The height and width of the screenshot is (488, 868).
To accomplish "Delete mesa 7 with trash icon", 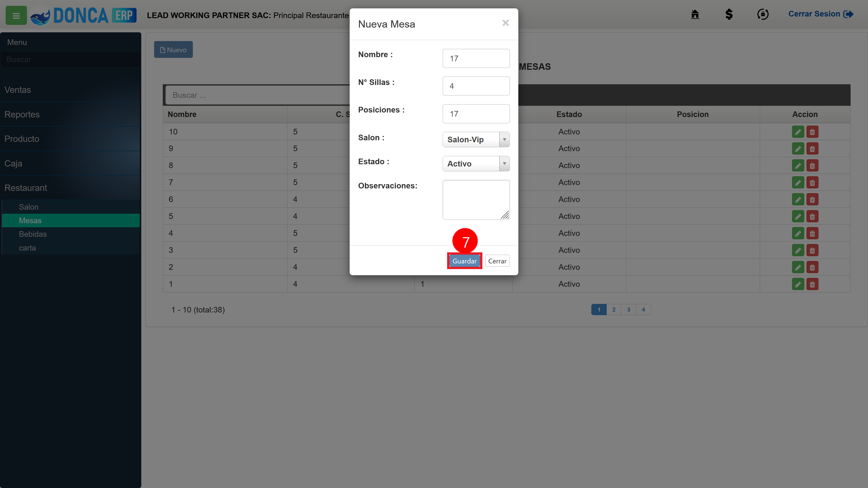I will pyautogui.click(x=812, y=183).
